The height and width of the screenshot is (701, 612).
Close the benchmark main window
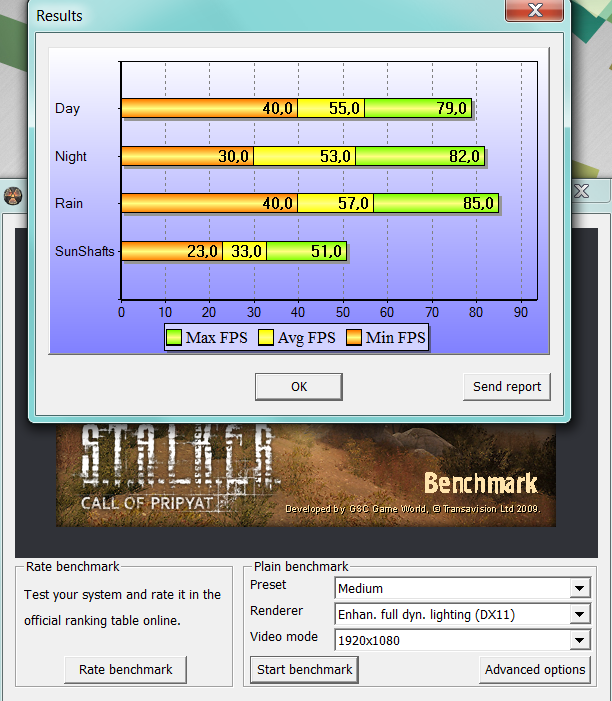point(582,191)
